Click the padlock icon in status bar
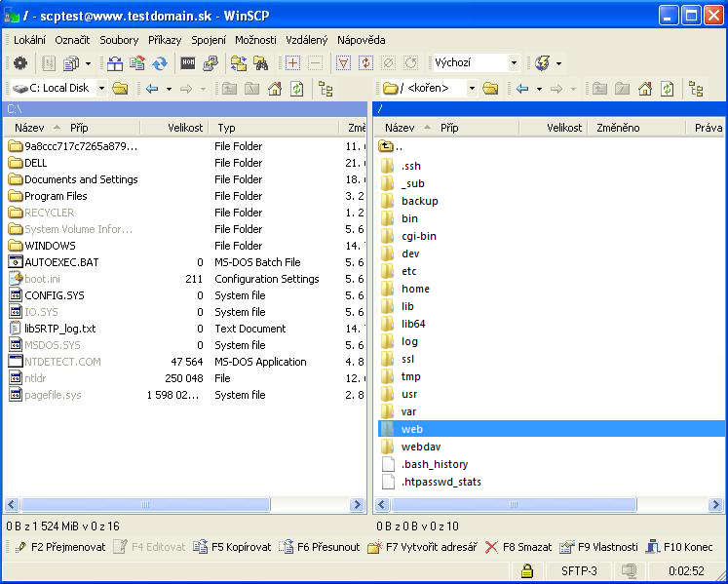 click(527, 570)
